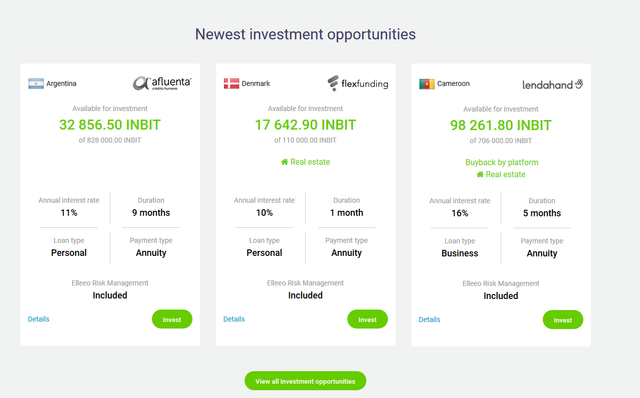The image size is (640, 398).
Task: Click View all investment opportunities button
Action: [305, 381]
